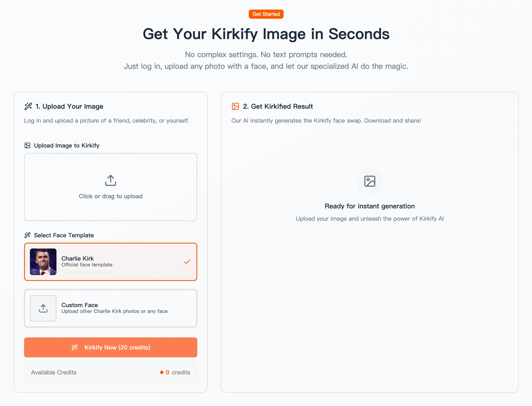The height and width of the screenshot is (406, 532).
Task: Click the Custom Face upload icon box
Action: coord(43,308)
